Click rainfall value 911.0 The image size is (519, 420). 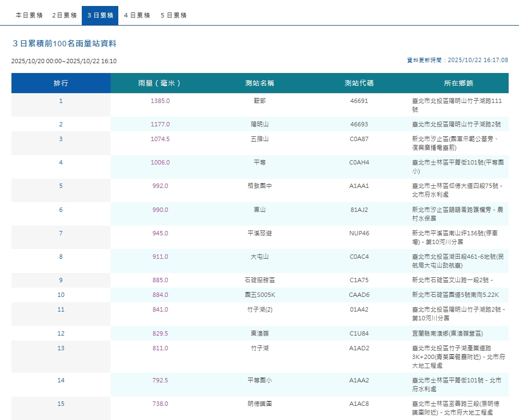(160, 257)
